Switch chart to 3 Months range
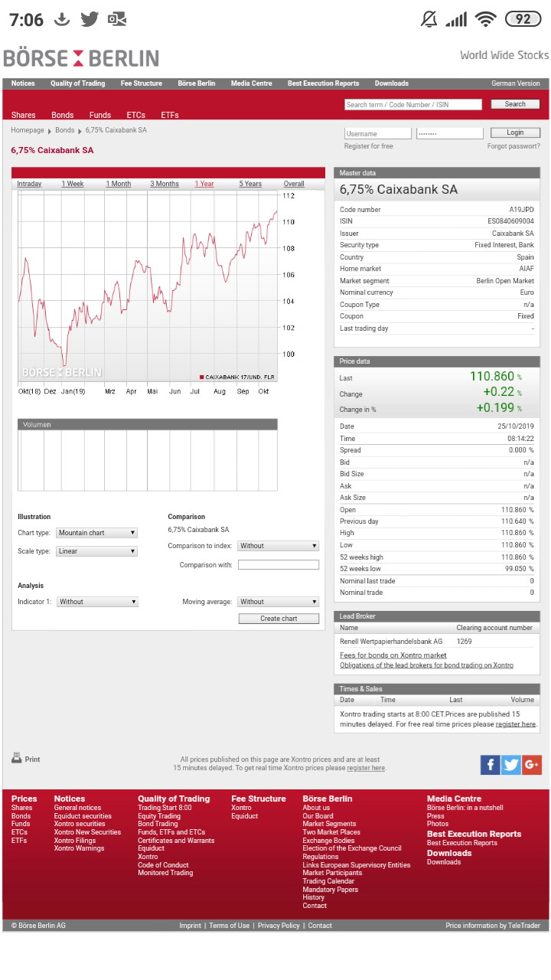Screen dimensions: 551x980 point(165,184)
